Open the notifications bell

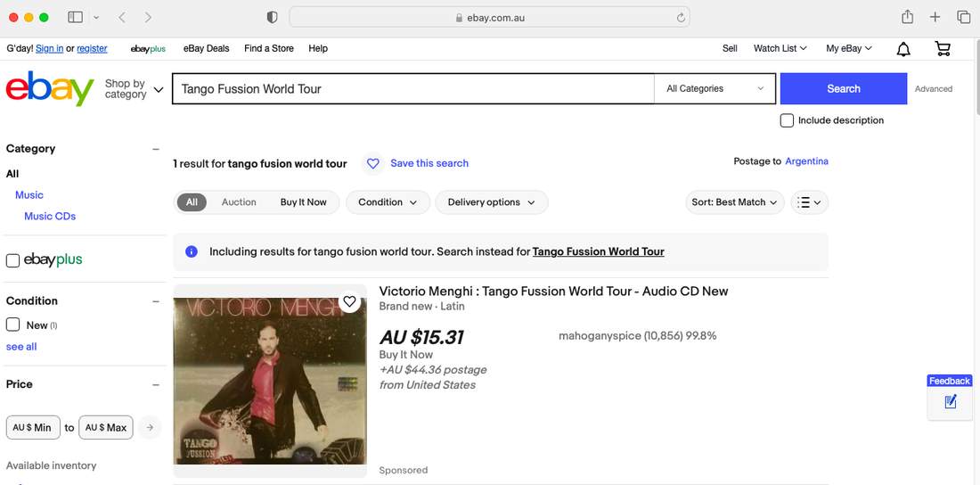pyautogui.click(x=903, y=49)
